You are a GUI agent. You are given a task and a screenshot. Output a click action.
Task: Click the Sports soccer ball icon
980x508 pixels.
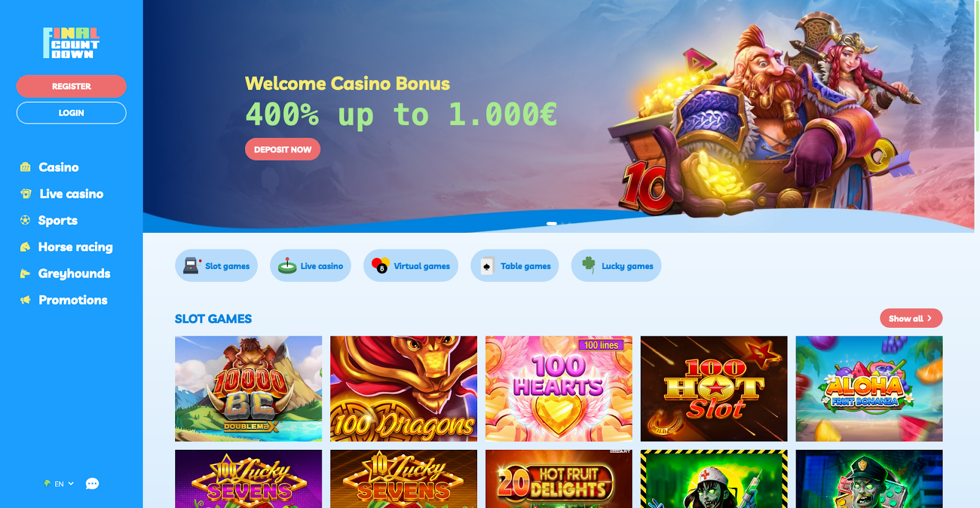click(x=25, y=220)
